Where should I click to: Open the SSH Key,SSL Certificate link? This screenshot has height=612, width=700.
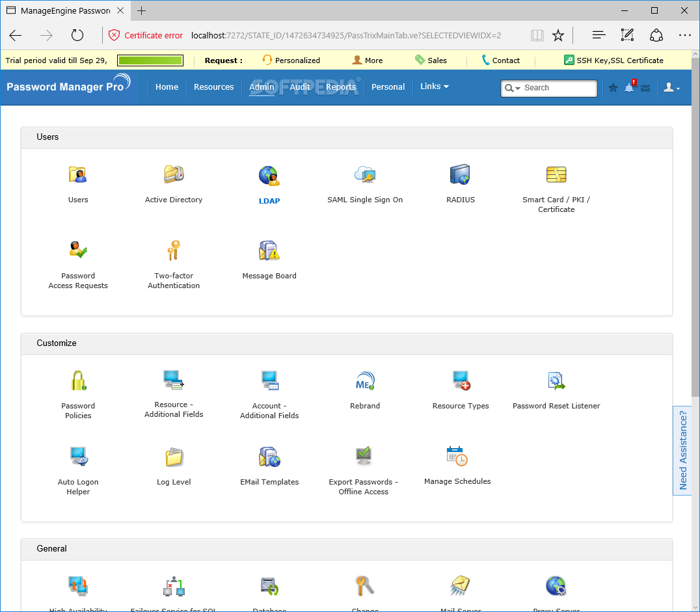(614, 60)
